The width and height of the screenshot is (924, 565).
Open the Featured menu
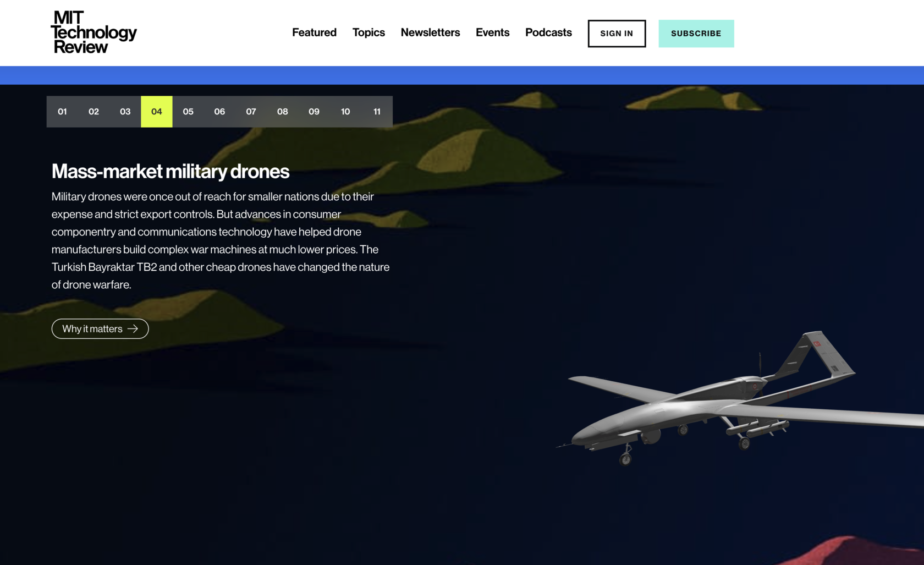coord(314,32)
